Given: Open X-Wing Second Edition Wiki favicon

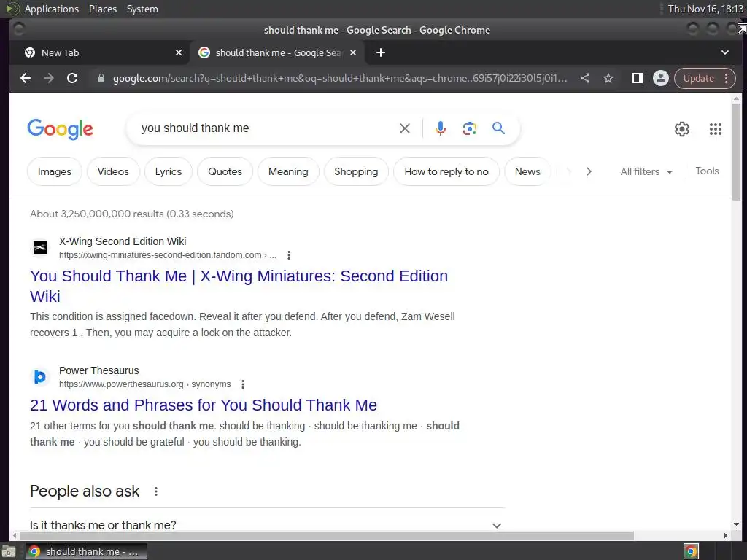Looking at the screenshot, I should coord(40,248).
